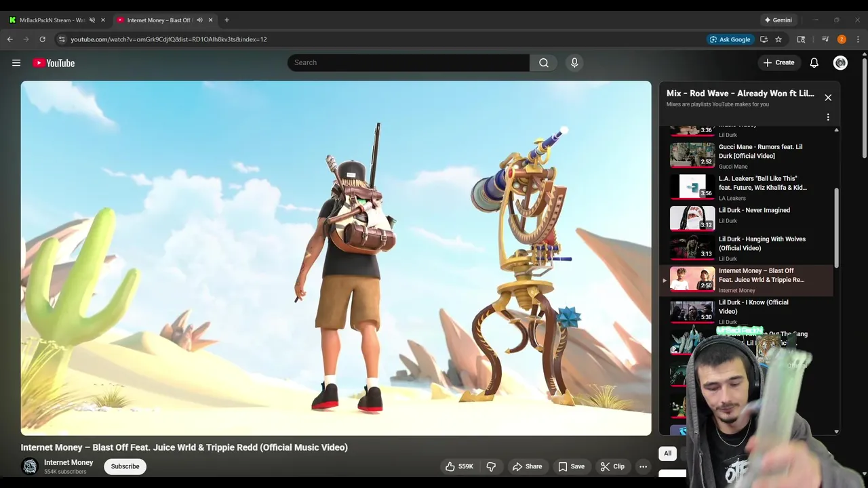
Task: Save the video to a playlist
Action: [x=571, y=466]
